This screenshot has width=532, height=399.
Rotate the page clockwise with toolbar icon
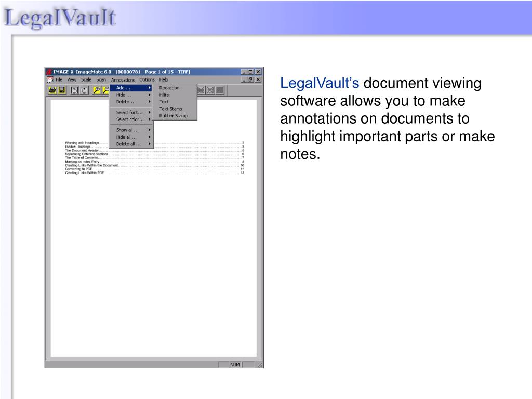click(x=84, y=90)
